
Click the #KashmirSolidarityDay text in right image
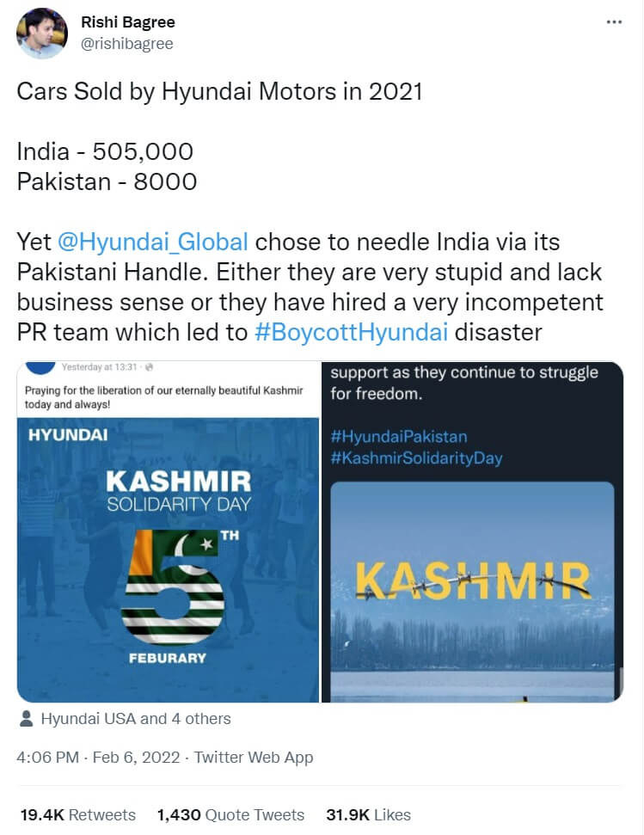click(415, 458)
